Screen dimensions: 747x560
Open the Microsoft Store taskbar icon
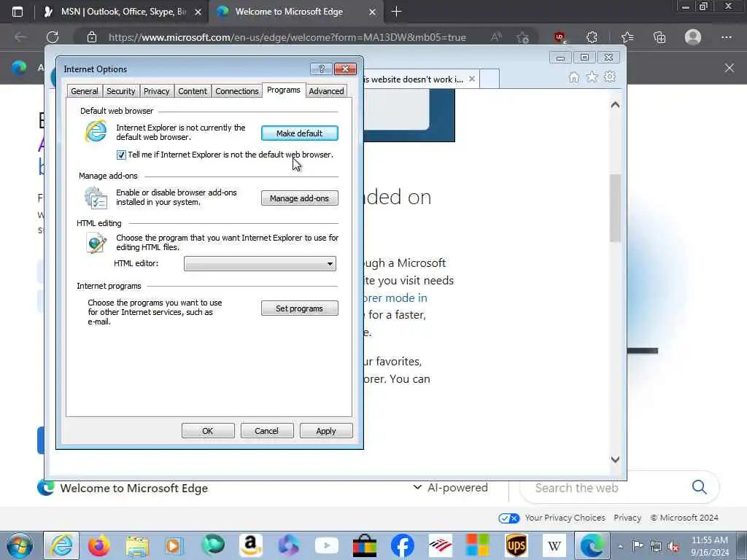tap(365, 545)
